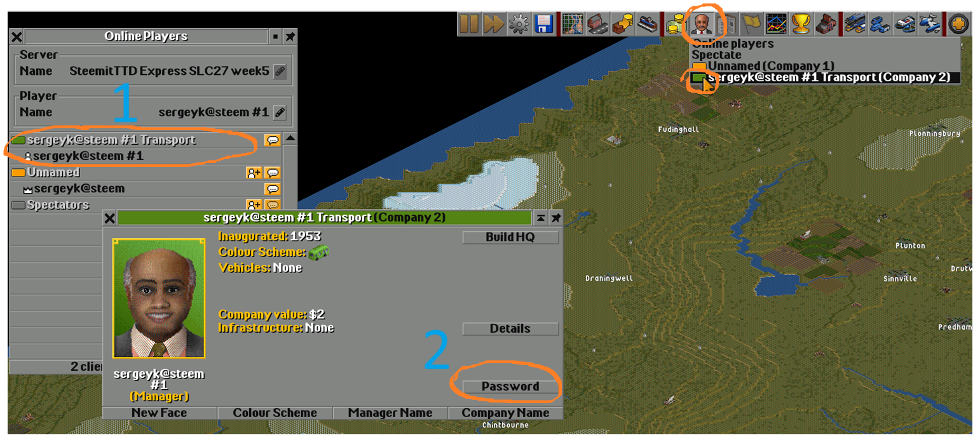Click the Chintbourne town label
Screen dimensions: 980x440
505,425
